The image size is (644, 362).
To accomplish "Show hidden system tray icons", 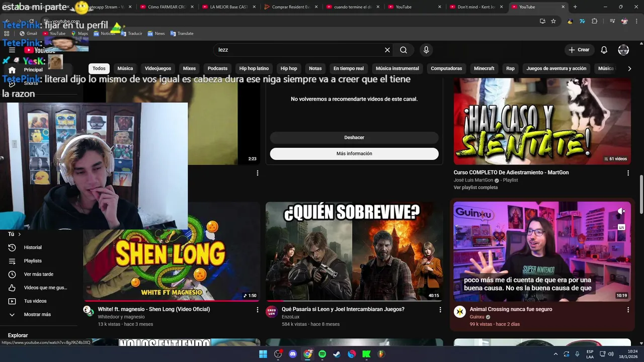I will [x=556, y=354].
